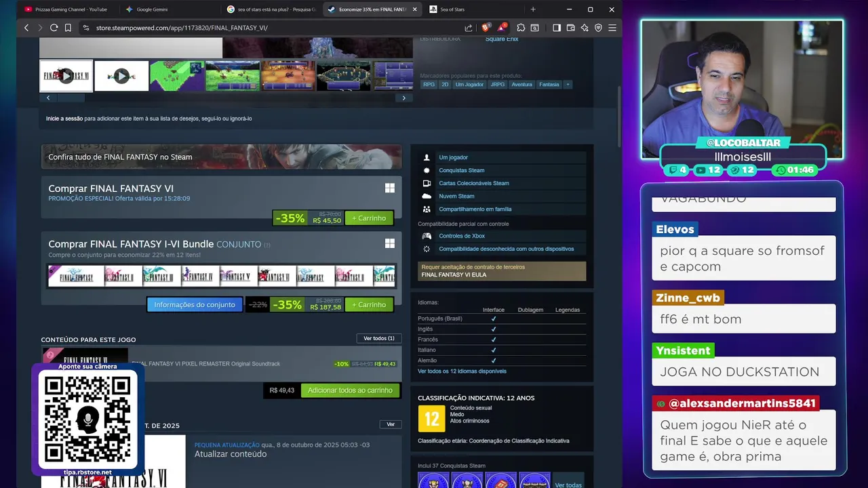Click the 2D tag
The image size is (868, 488).
point(445,85)
